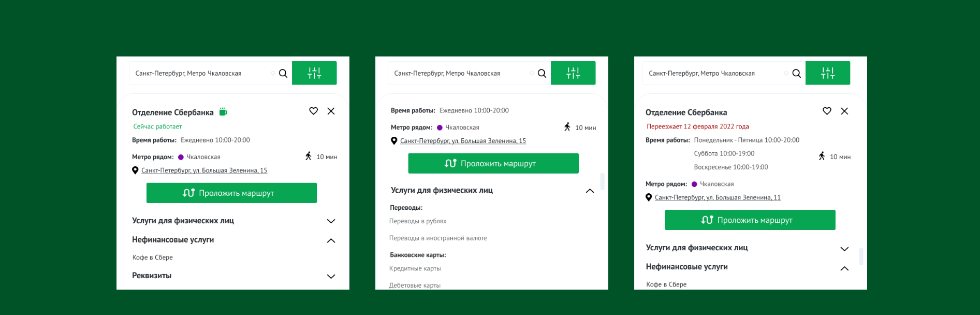Click the purple Чкаловская metro dot in left panel
980x315 pixels.
tap(181, 157)
